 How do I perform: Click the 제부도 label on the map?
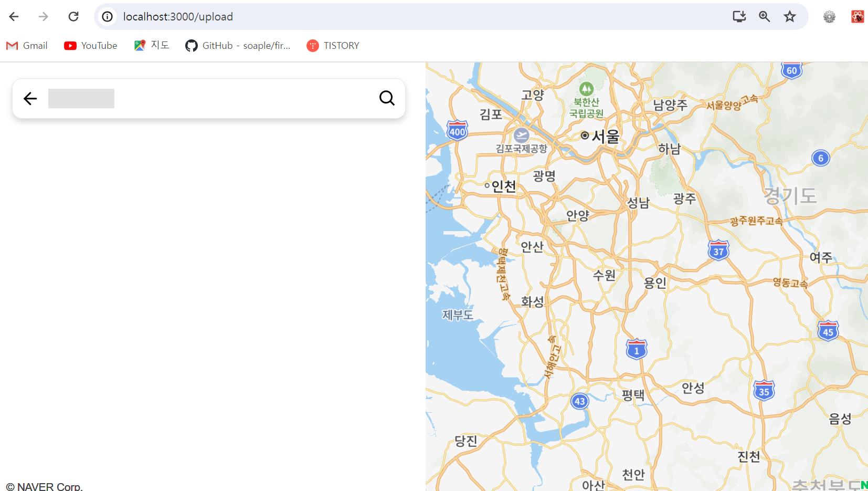coord(458,315)
